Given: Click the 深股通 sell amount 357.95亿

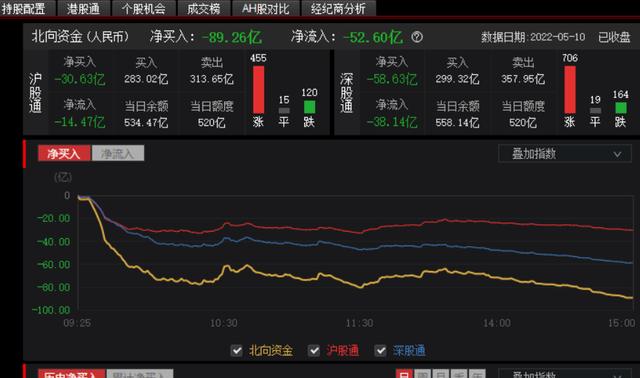Looking at the screenshot, I should [x=523, y=79].
